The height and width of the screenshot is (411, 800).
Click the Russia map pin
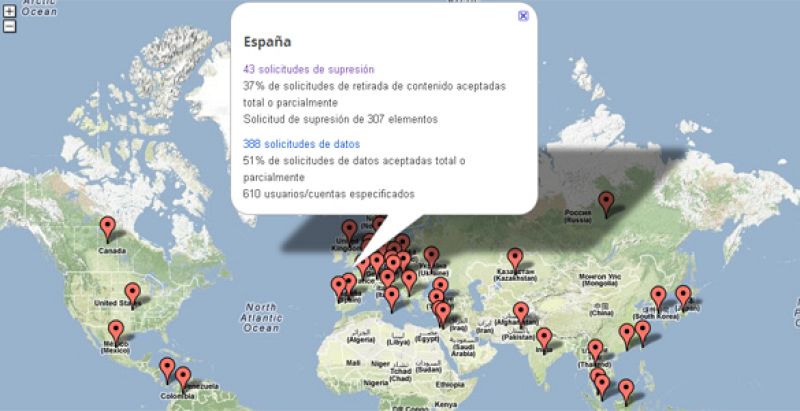pyautogui.click(x=606, y=202)
